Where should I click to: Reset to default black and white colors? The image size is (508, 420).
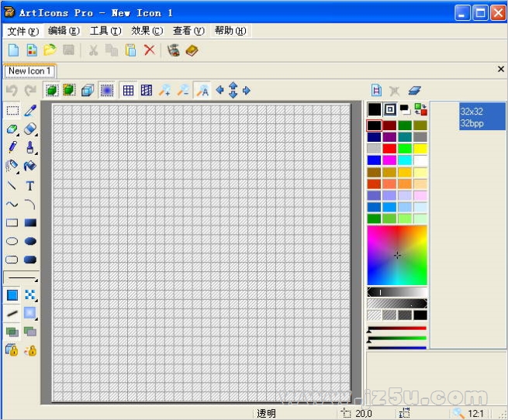pyautogui.click(x=405, y=109)
